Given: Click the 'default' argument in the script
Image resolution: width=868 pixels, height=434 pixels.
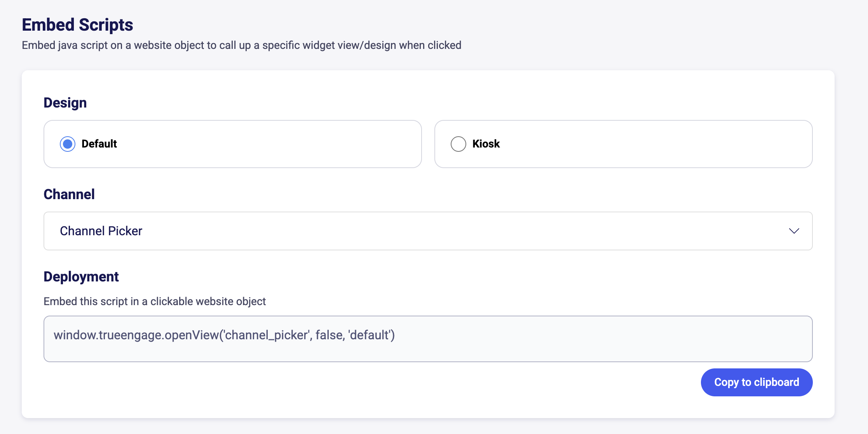Looking at the screenshot, I should tap(371, 335).
